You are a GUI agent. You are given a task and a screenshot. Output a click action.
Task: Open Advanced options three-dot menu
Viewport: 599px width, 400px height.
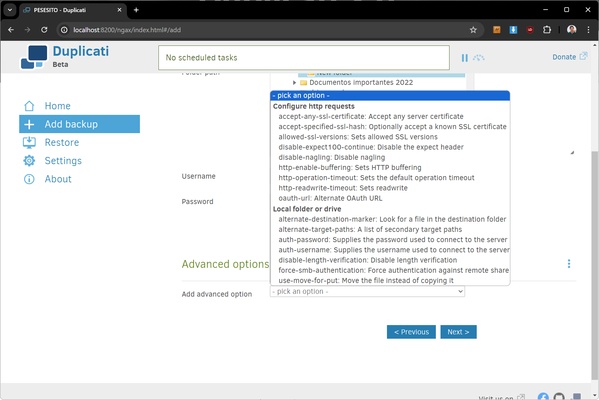pos(569,264)
